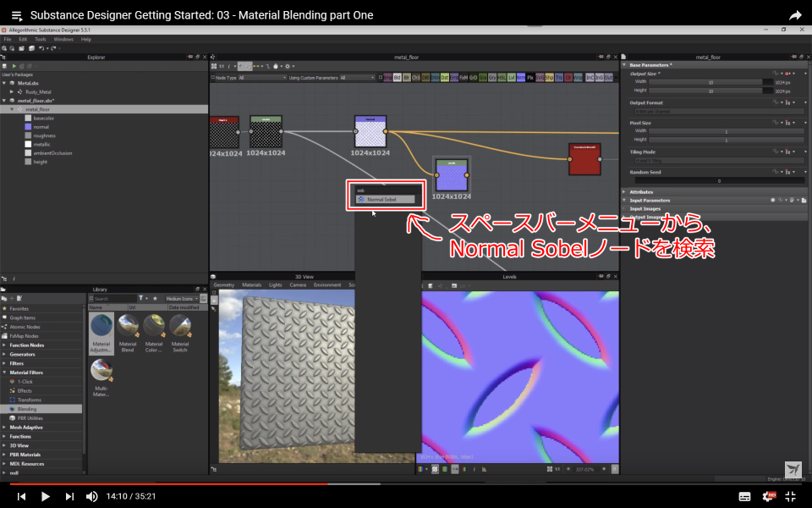The height and width of the screenshot is (508, 812).
Task: Select the red Curvature Smooth node
Action: click(x=584, y=159)
